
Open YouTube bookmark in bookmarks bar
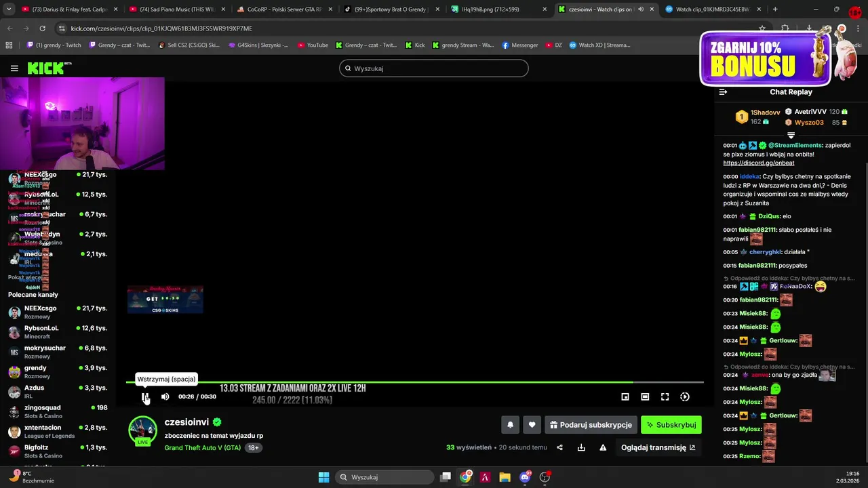313,45
